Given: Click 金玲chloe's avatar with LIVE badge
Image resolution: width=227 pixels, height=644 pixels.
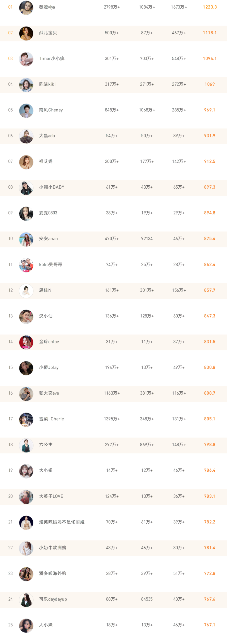Looking at the screenshot, I should pos(26,342).
